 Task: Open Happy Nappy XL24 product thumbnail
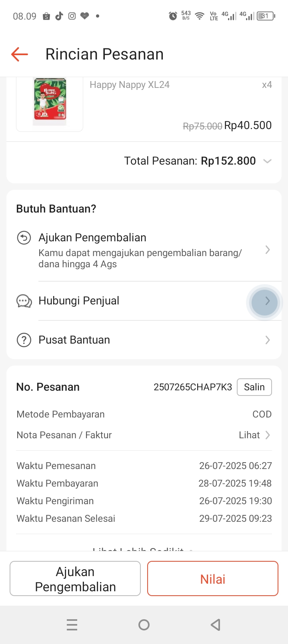coord(50,102)
